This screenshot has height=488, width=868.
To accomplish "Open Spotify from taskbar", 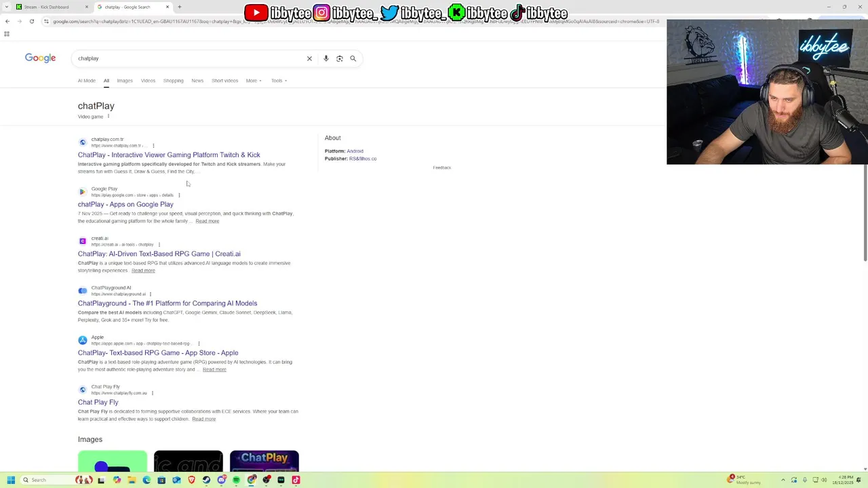I will [236, 480].
